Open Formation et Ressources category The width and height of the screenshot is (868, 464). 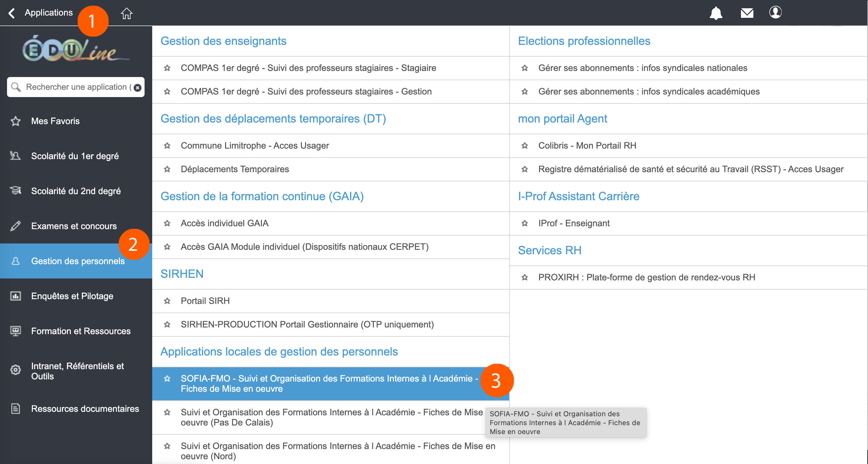pos(76,331)
